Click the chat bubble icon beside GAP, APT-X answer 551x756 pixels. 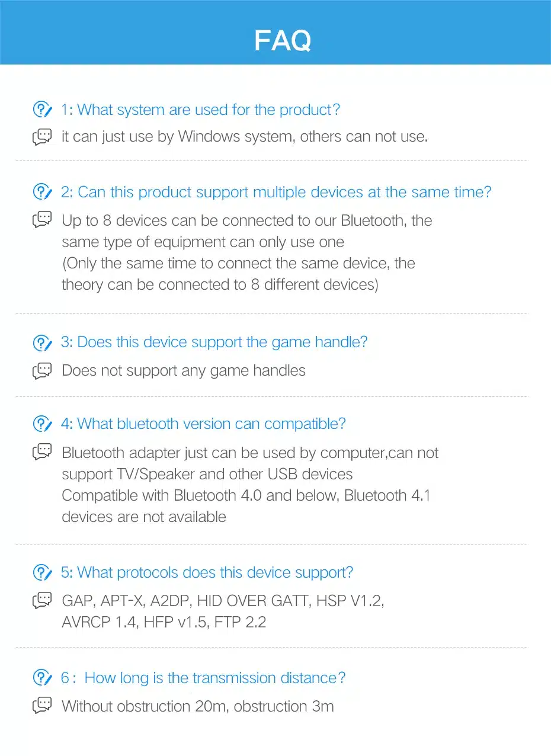pyautogui.click(x=42, y=600)
